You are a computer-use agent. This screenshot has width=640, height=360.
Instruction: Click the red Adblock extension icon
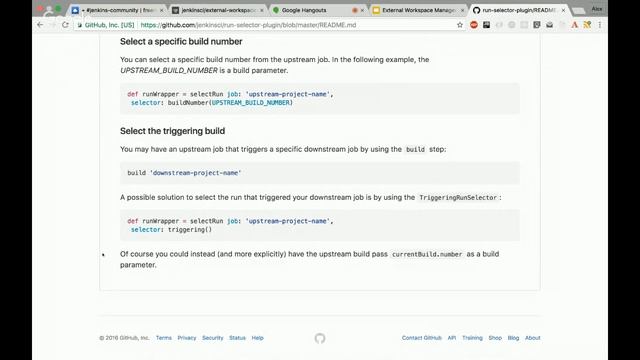click(x=474, y=25)
